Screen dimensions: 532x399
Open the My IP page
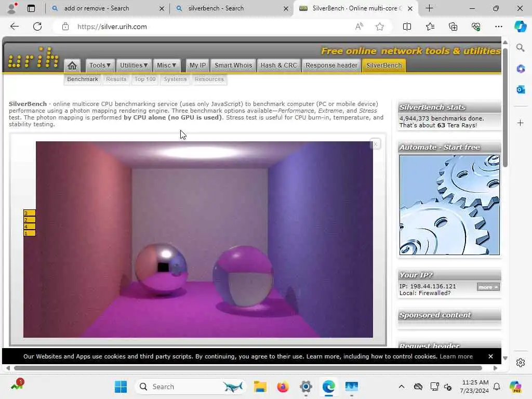pos(197,65)
